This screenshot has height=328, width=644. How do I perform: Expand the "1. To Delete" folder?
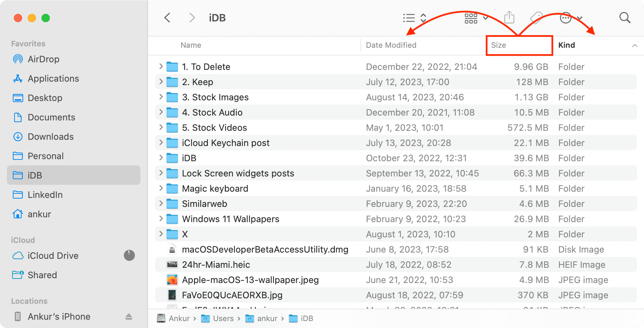(x=160, y=66)
